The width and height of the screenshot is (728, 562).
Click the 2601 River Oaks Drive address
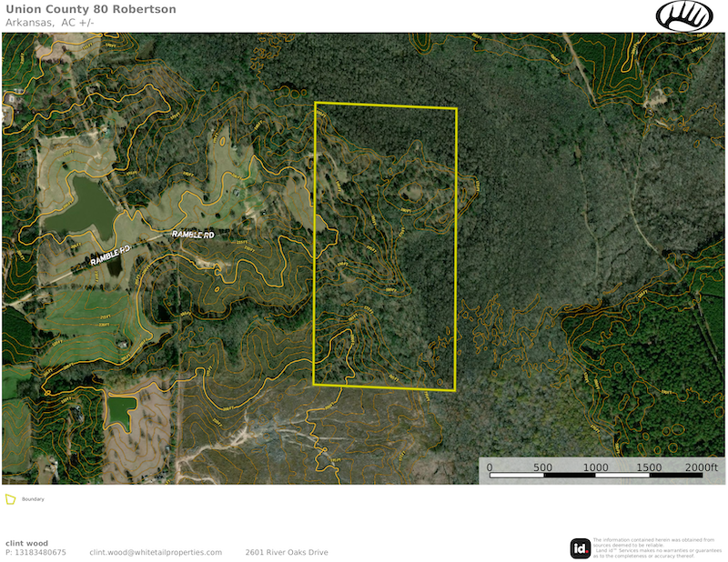pos(286,552)
